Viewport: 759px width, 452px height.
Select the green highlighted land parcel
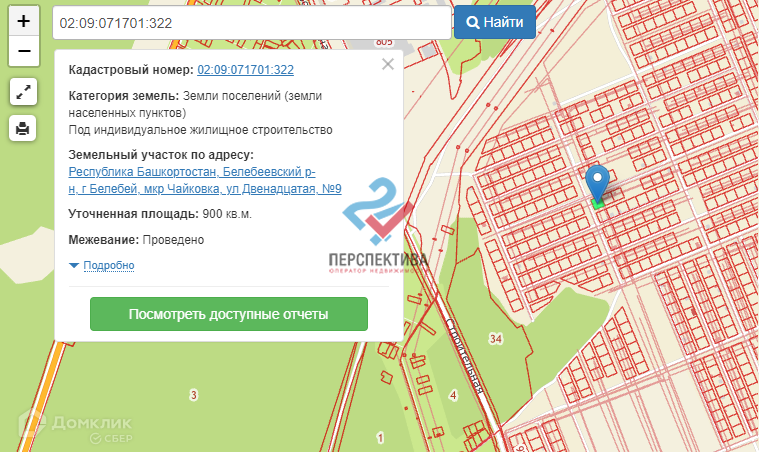pos(598,205)
